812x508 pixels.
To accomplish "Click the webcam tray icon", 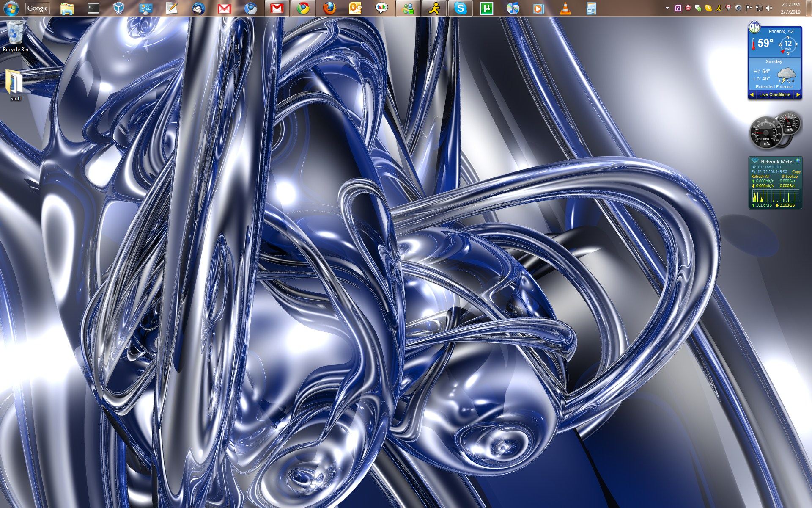I will (x=738, y=8).
